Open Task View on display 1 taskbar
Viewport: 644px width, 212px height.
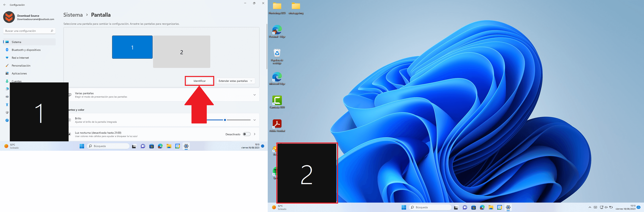coord(134,146)
